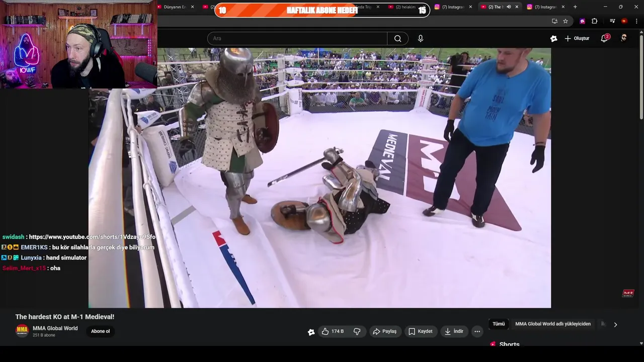Screen dimensions: 644x362
Task: Click the Kaydet save button
Action: pos(420,331)
